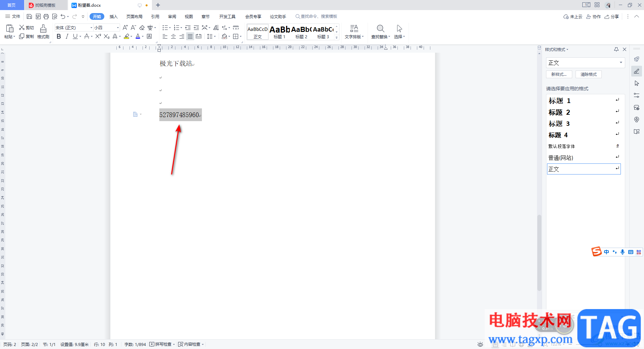This screenshot has height=349, width=644.
Task: Open the spell check (拼写检查) dropdown
Action: pos(174,344)
